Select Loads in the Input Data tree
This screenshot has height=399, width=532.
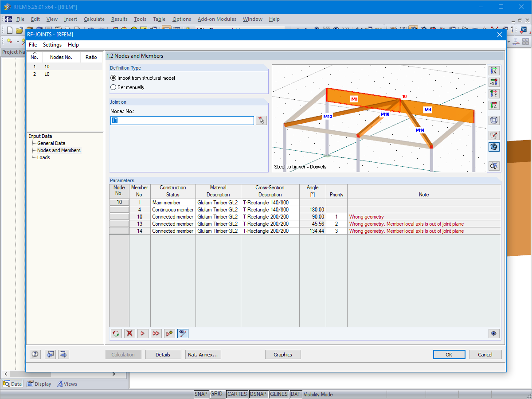(43, 157)
